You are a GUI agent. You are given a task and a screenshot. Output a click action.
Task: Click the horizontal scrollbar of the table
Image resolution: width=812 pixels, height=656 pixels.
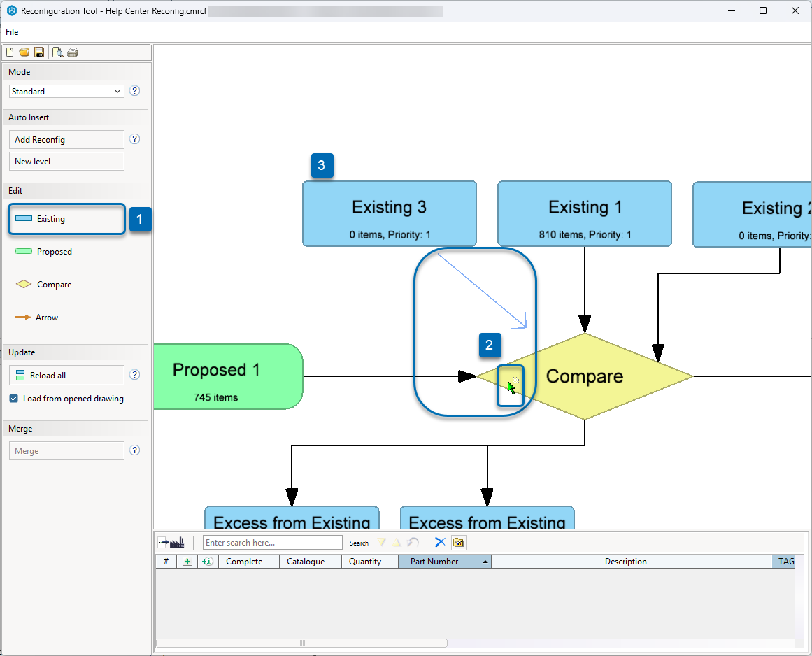[301, 643]
